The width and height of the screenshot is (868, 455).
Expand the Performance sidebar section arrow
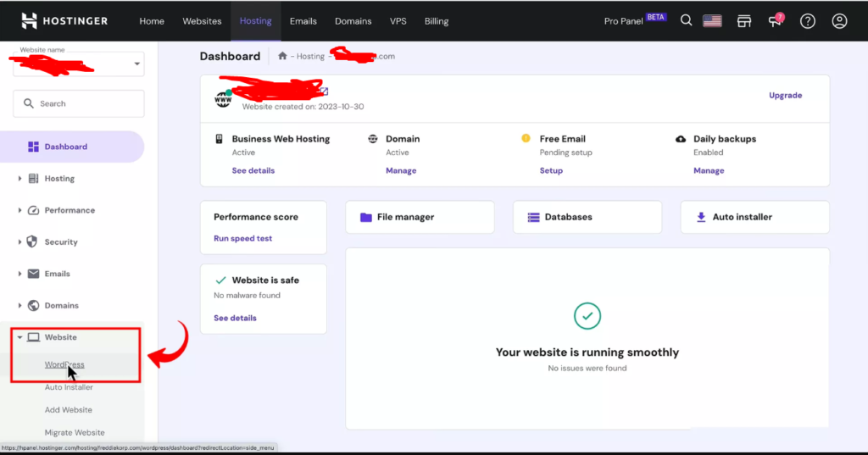tap(19, 210)
